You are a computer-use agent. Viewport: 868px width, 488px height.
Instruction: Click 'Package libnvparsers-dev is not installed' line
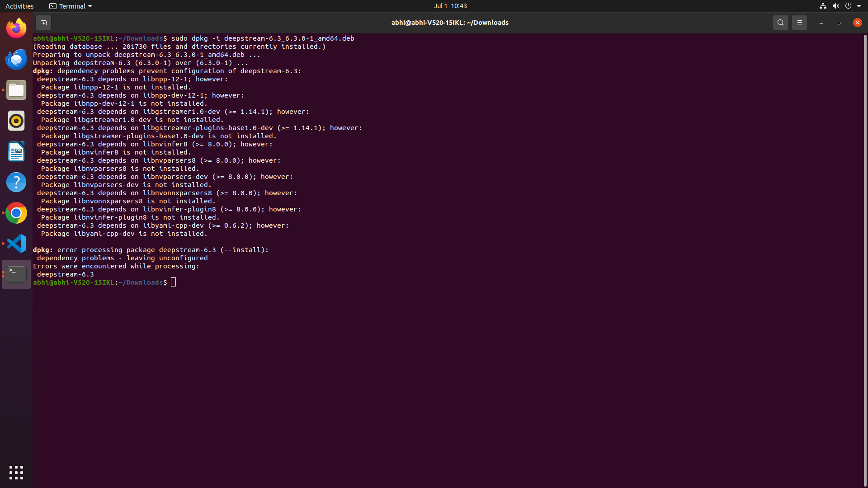click(126, 185)
